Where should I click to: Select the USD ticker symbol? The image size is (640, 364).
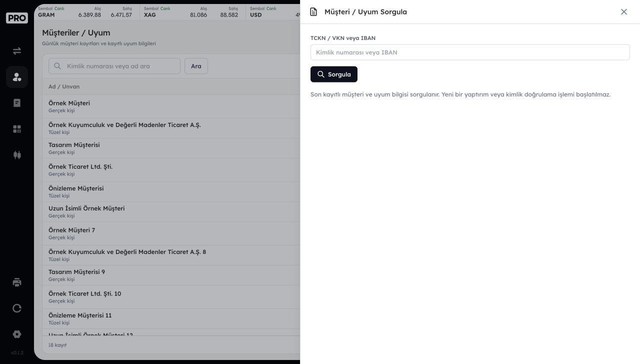pos(255,15)
